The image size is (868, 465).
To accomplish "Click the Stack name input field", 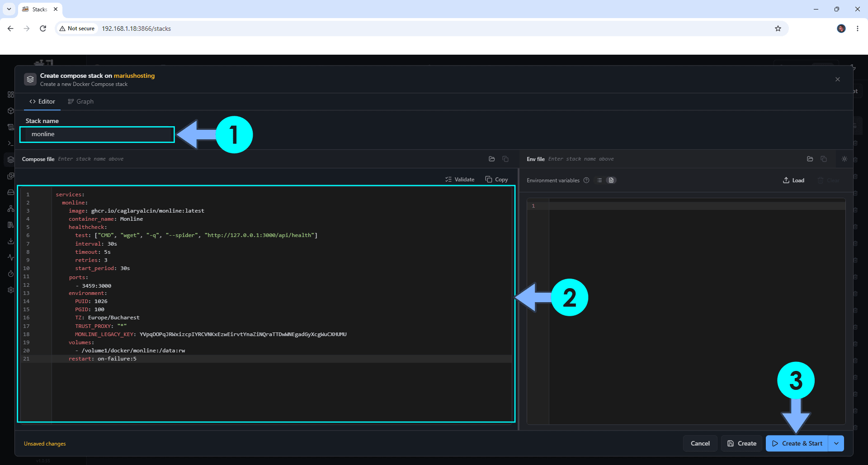I will pyautogui.click(x=97, y=134).
